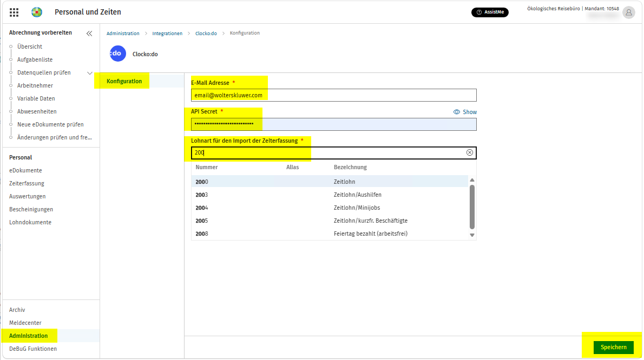Clear the Lohnart field with X icon
The width and height of the screenshot is (644, 360).
click(469, 152)
